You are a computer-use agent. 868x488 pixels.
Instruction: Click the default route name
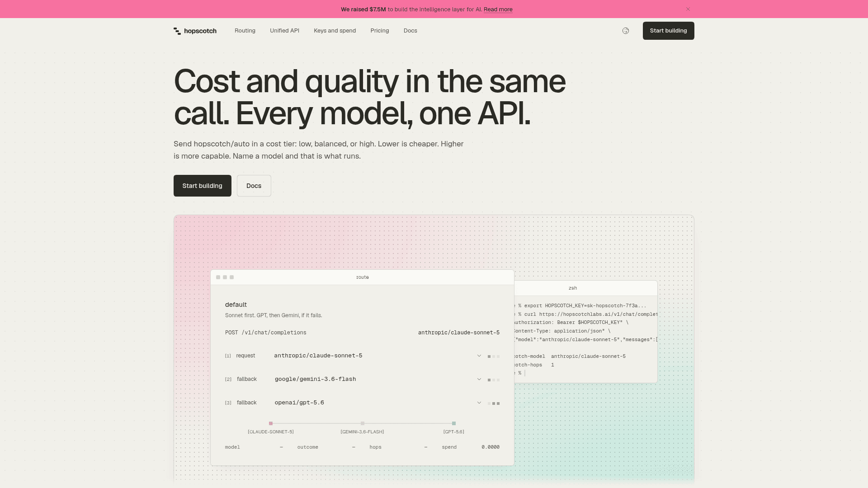(x=236, y=305)
